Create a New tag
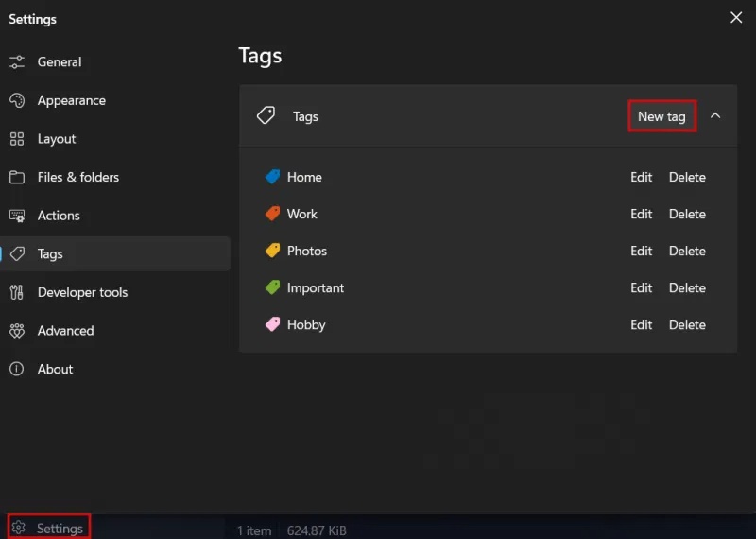This screenshot has width=756, height=539. pos(662,116)
